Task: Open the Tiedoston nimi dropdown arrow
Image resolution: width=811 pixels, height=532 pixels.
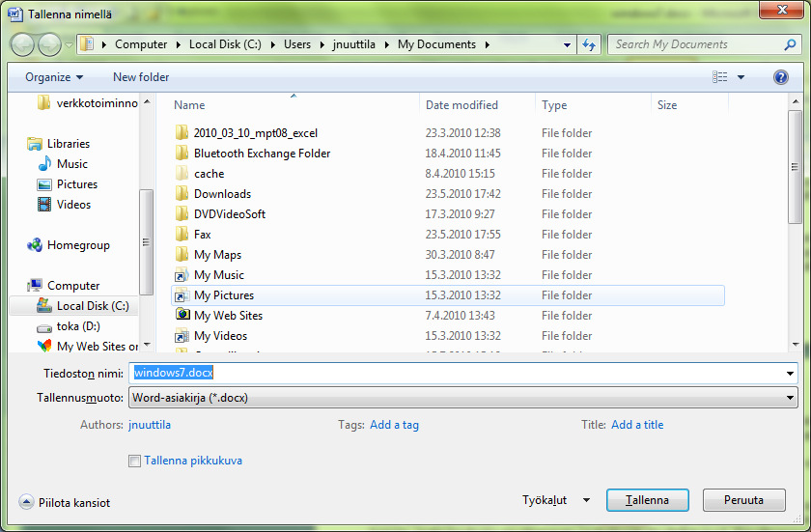Action: click(790, 374)
